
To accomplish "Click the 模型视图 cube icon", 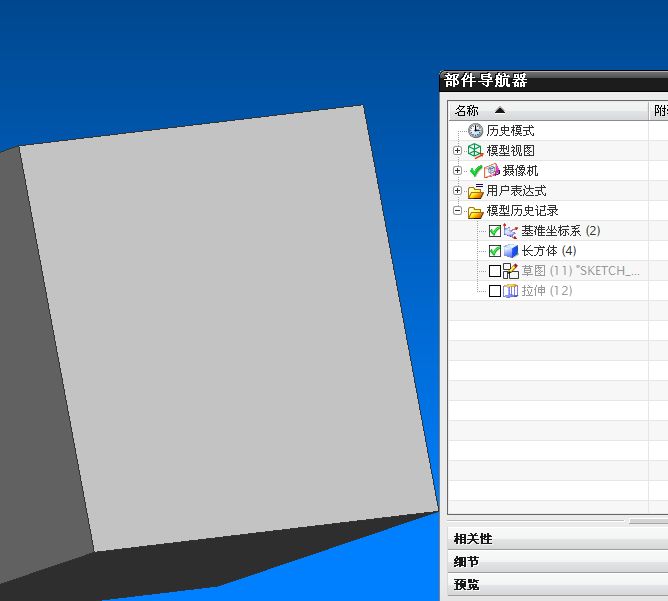I will [475, 150].
